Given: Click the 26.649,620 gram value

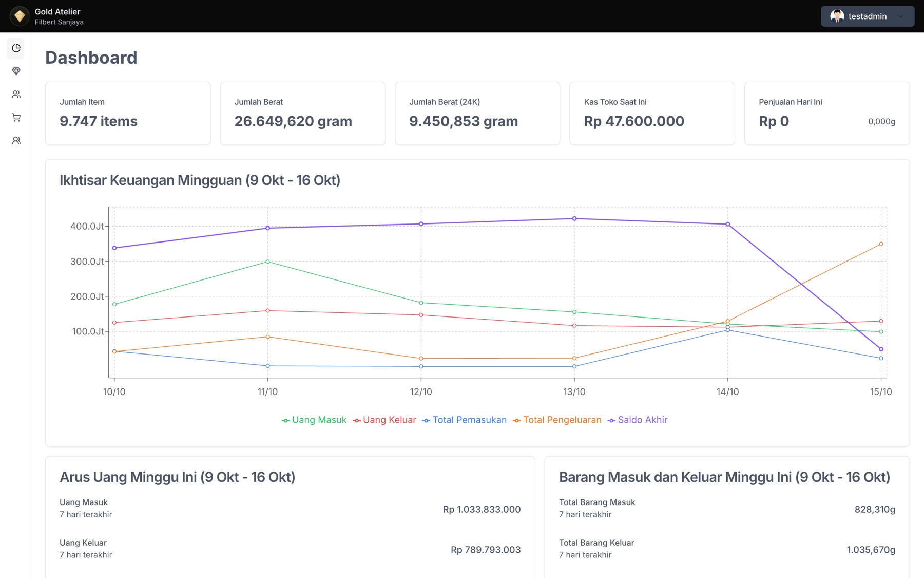Looking at the screenshot, I should click(x=293, y=121).
